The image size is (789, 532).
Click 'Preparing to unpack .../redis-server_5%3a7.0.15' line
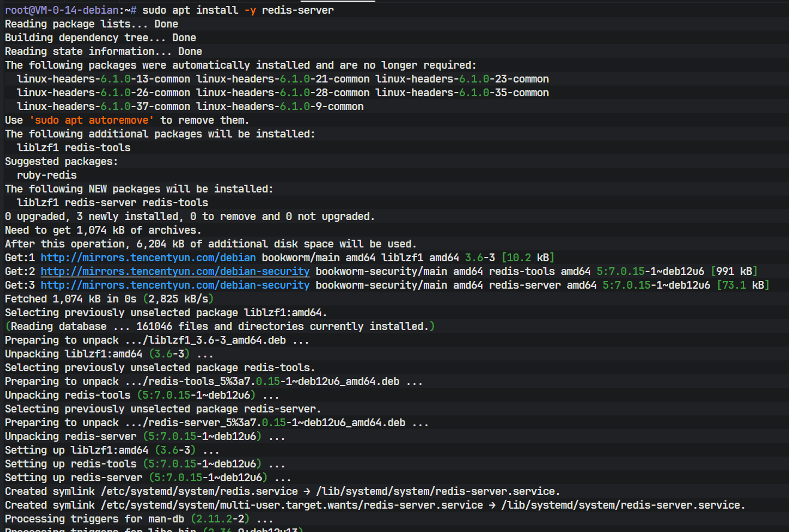[x=217, y=423]
